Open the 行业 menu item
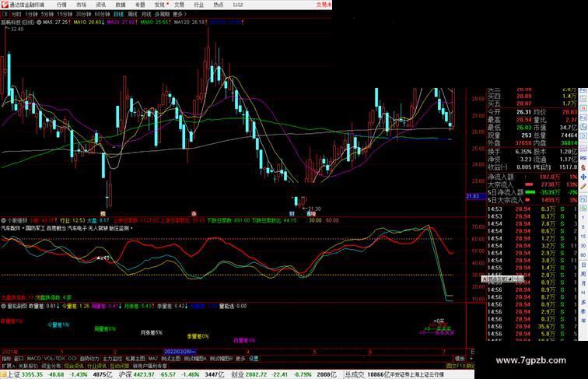588x379 pixels. pos(199,5)
